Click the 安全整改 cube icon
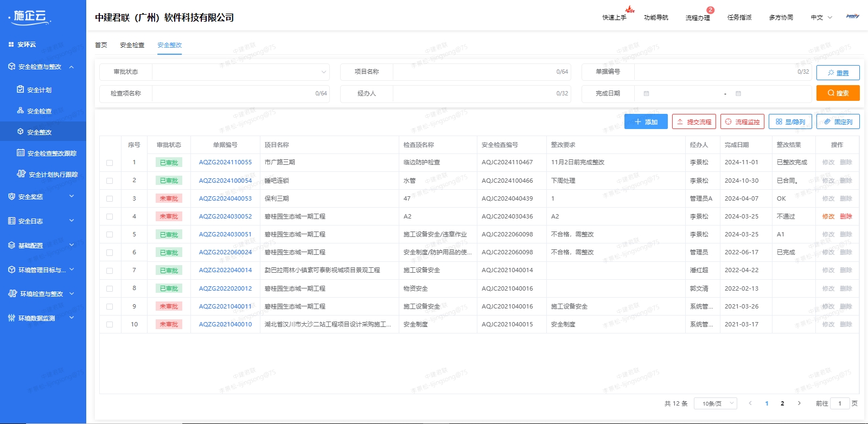The width and height of the screenshot is (868, 424). click(21, 132)
